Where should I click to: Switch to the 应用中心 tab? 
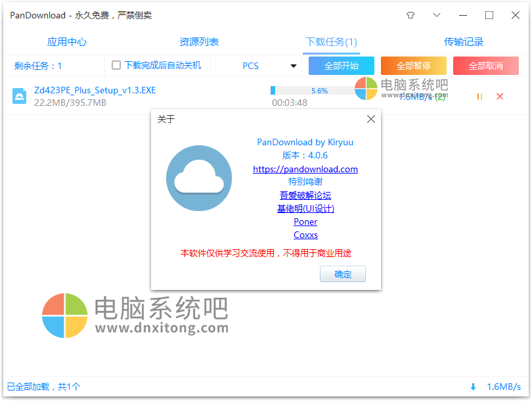pyautogui.click(x=67, y=42)
